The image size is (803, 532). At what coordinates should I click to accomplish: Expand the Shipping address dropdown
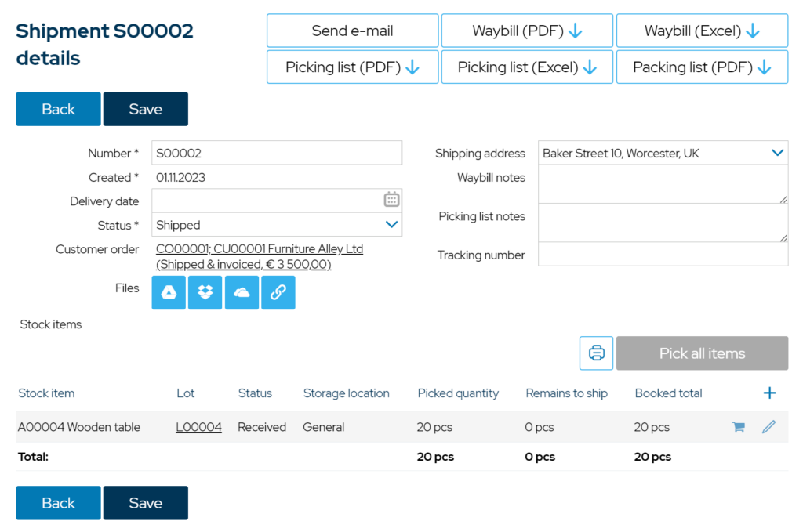point(776,153)
